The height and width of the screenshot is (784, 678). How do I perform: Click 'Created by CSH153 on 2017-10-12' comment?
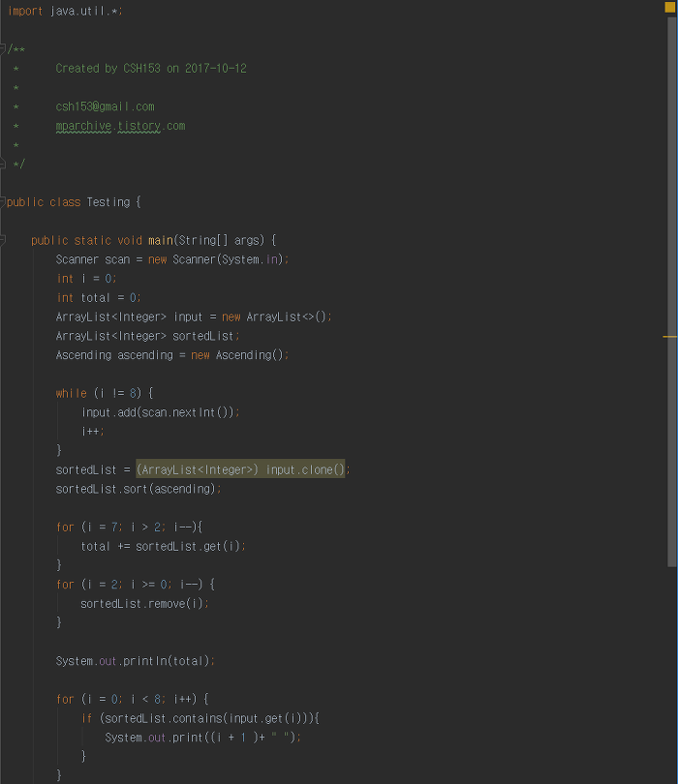click(151, 69)
